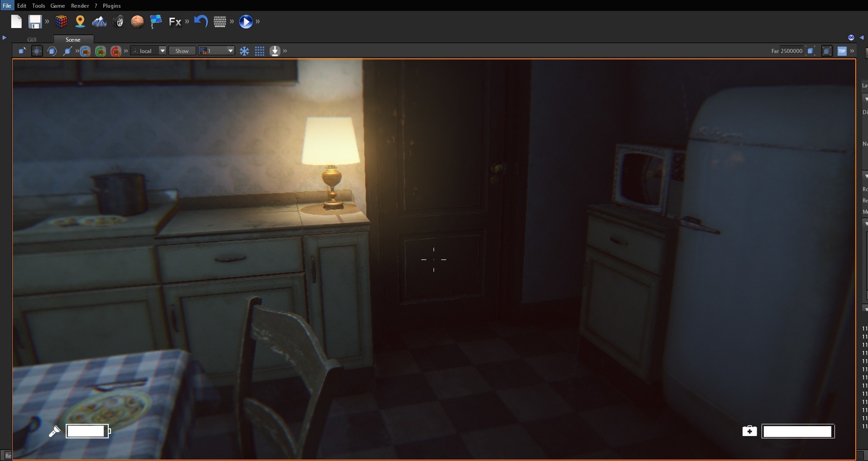Open the Material editor sphere icon

click(x=137, y=21)
